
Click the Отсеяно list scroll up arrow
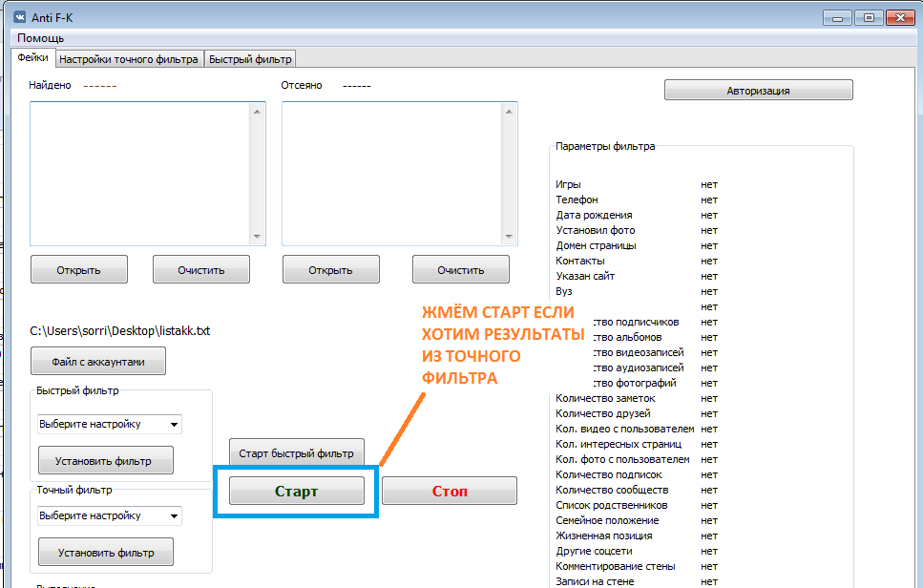(x=509, y=112)
